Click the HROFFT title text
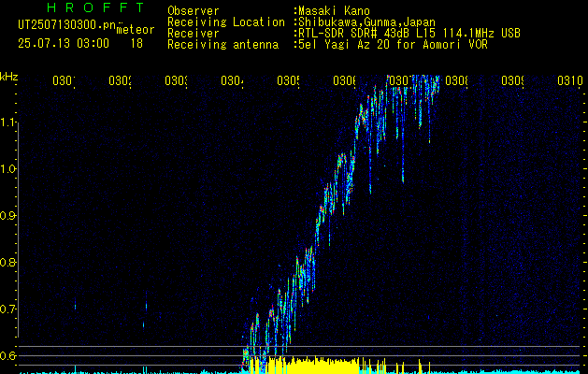 pos(96,7)
